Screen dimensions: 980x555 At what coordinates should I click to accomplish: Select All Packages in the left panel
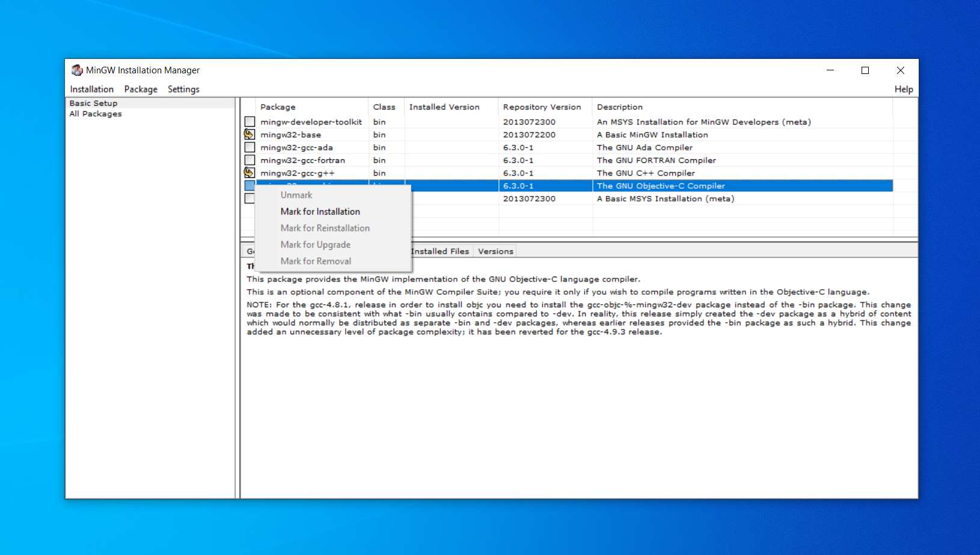tap(96, 114)
